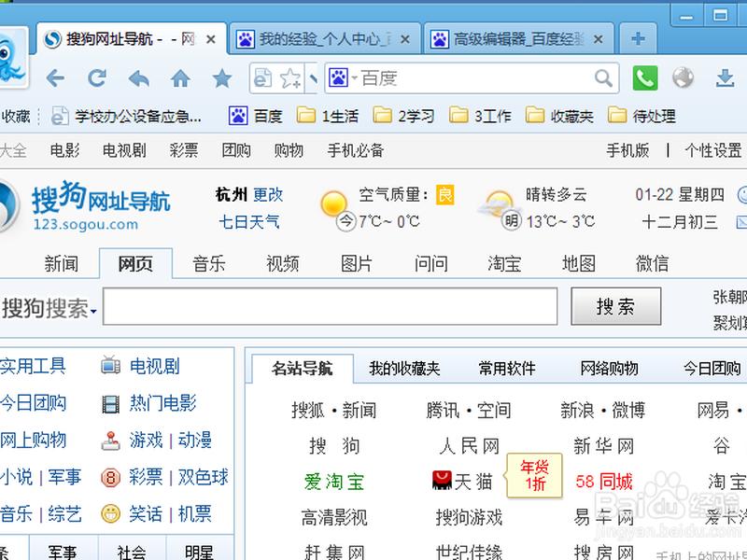The height and width of the screenshot is (560, 747).
Task: Switch to 常用软件 panel tab
Action: point(507,368)
